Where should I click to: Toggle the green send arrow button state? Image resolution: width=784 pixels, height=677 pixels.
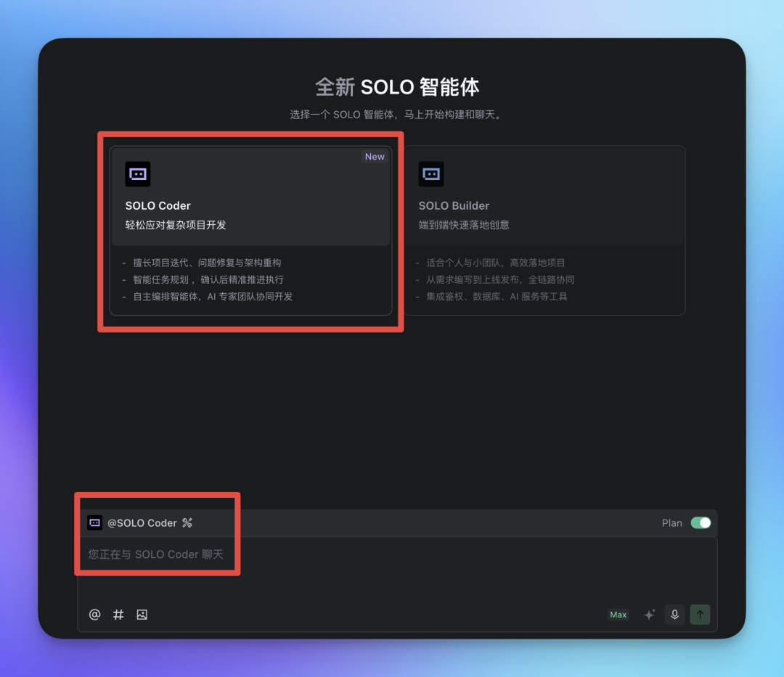pyautogui.click(x=700, y=615)
